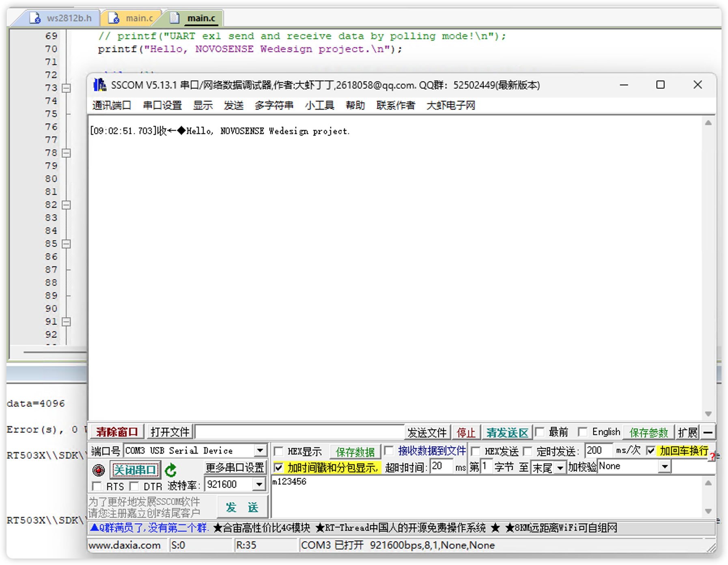Toggle the DTR checkbox
Viewport: 728px width, 565px height.
134,486
